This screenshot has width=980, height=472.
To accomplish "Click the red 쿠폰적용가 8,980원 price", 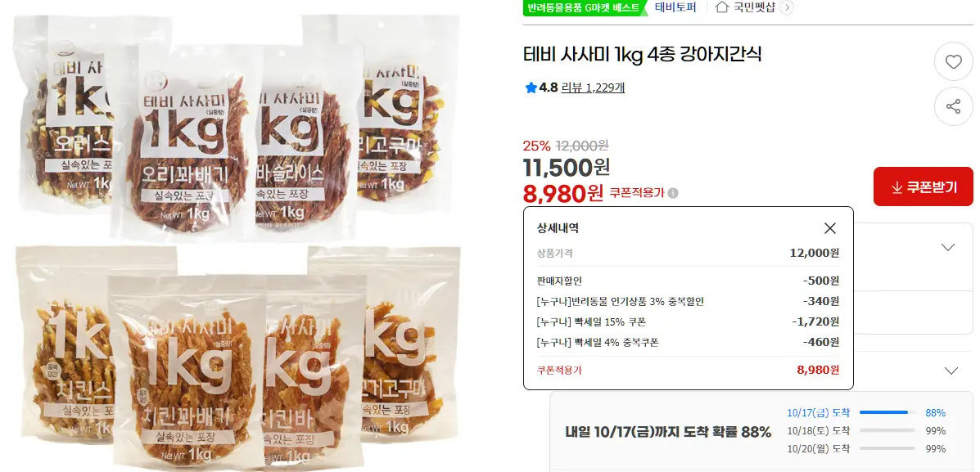I will pyautogui.click(x=563, y=194).
